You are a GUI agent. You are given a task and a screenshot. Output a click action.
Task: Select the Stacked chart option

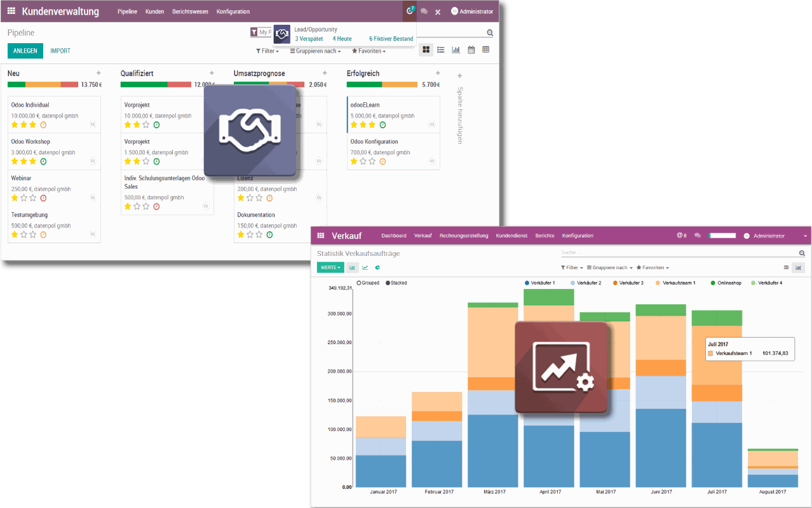click(x=396, y=283)
